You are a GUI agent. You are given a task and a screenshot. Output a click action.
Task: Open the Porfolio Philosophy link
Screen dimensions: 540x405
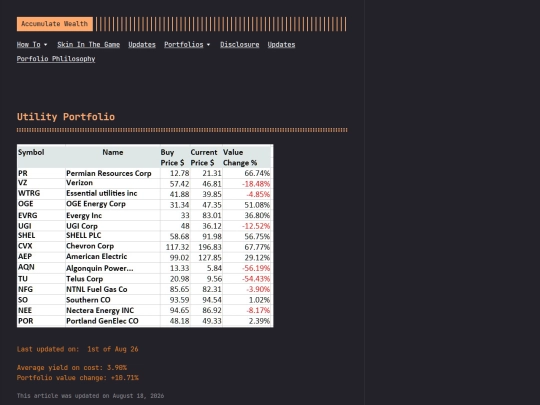click(56, 59)
